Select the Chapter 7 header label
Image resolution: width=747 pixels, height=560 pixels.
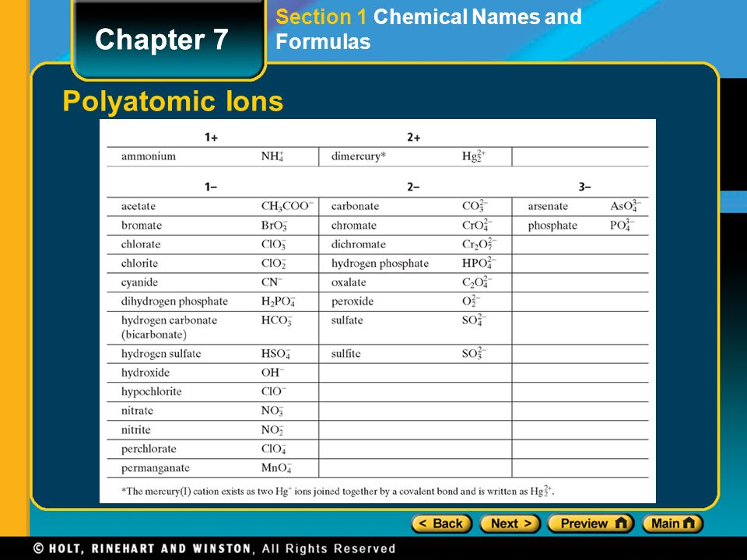coord(162,39)
